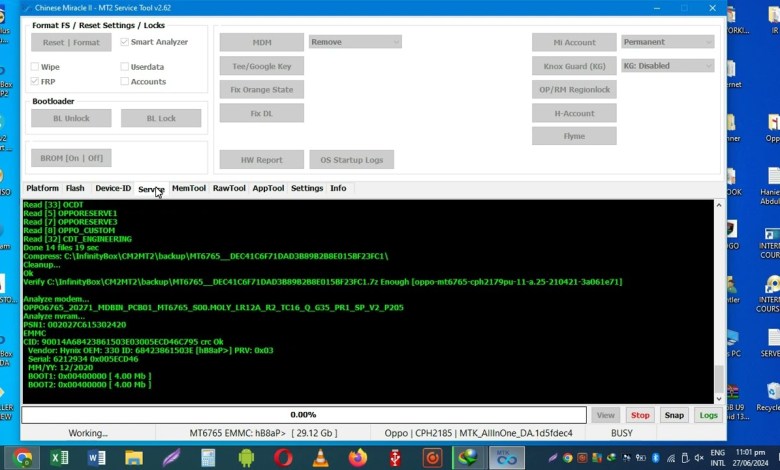Open VLC media player from the taskbar
Viewport: 780px width, 470px height.
(x=320, y=458)
